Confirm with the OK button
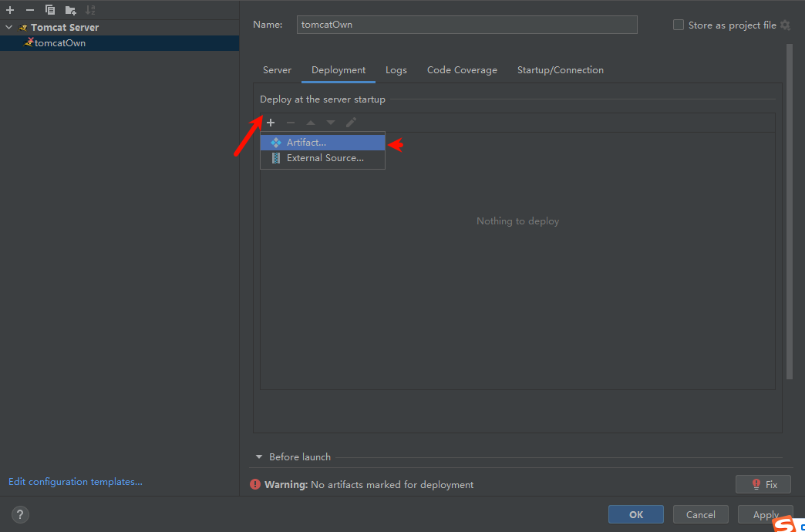The image size is (805, 532). (636, 514)
